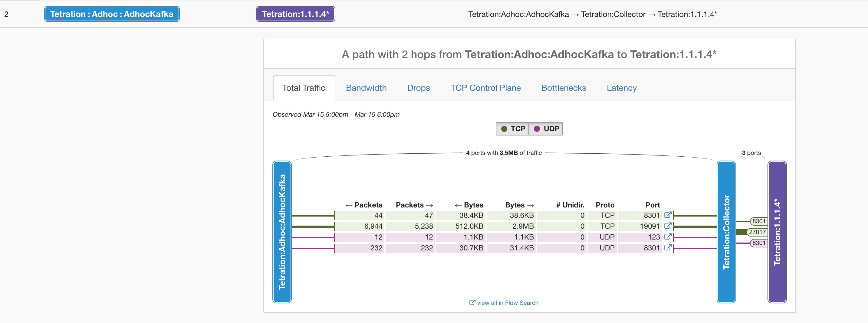868x323 pixels.
Task: Open flow search for UDP port 8301
Action: pyautogui.click(x=668, y=248)
